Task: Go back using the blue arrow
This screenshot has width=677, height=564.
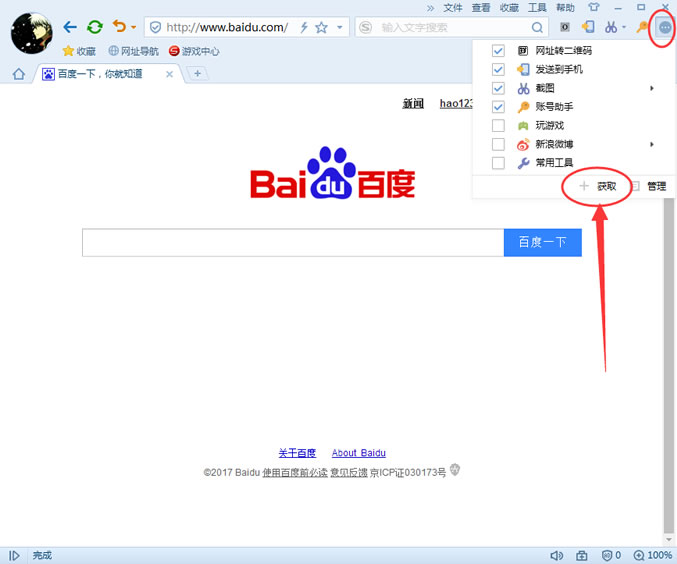Action: pyautogui.click(x=70, y=27)
